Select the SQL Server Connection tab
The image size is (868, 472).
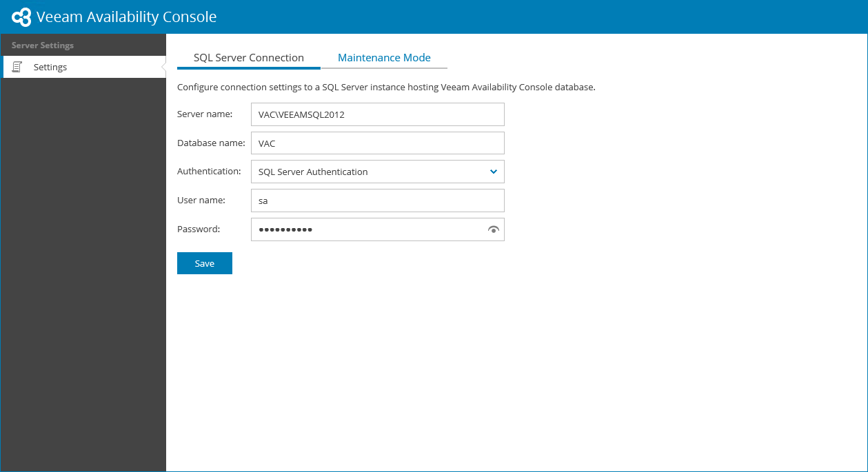click(x=249, y=58)
